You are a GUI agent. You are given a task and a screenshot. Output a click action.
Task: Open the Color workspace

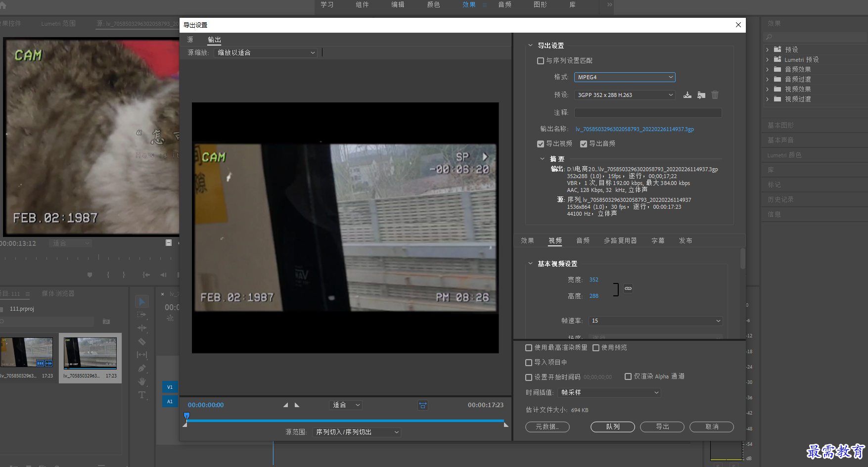pyautogui.click(x=433, y=4)
